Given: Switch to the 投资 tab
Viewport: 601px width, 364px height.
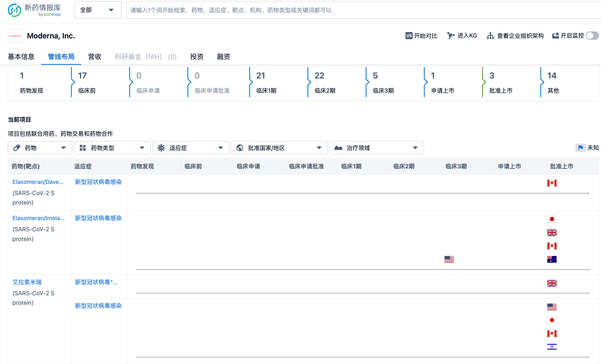Looking at the screenshot, I should pos(197,56).
